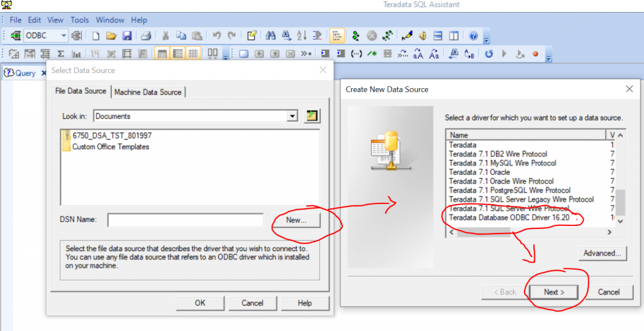The height and width of the screenshot is (331, 644).
Task: Click into the DSN Name field
Action: click(x=186, y=220)
